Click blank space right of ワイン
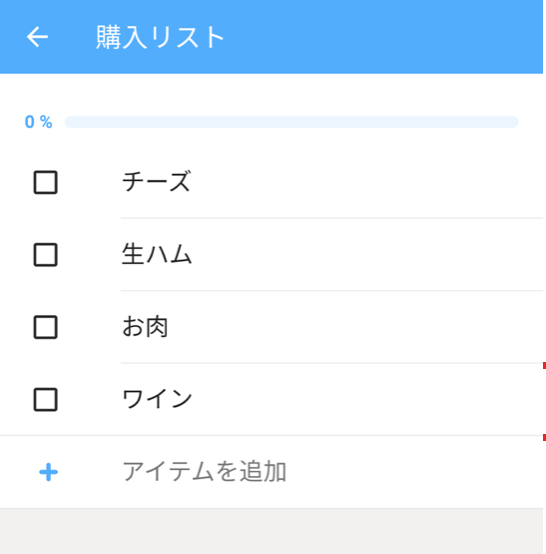Image resolution: width=546 pixels, height=554 pixels. click(x=368, y=400)
